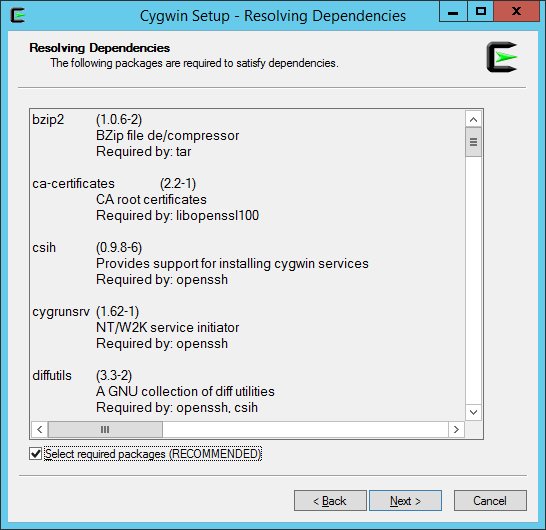The image size is (546, 530).
Task: Click 'The following packages are required' subtitle
Action: tap(194, 63)
